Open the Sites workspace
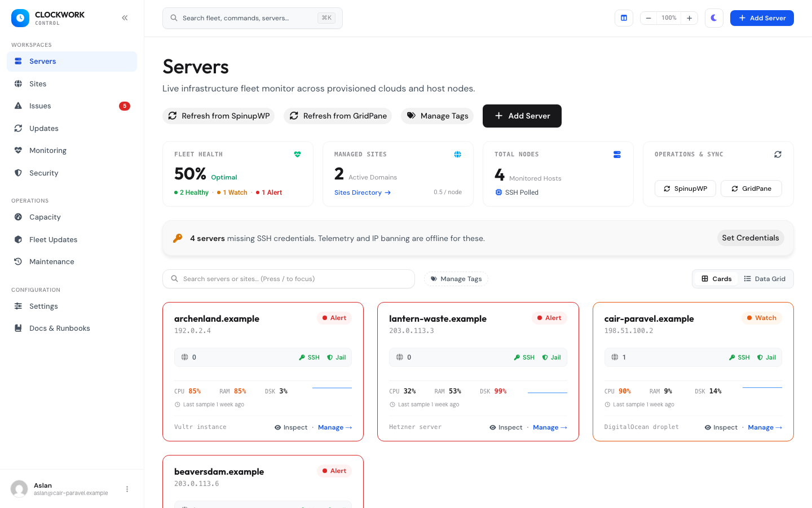Viewport: 812px width, 508px height. click(72, 84)
